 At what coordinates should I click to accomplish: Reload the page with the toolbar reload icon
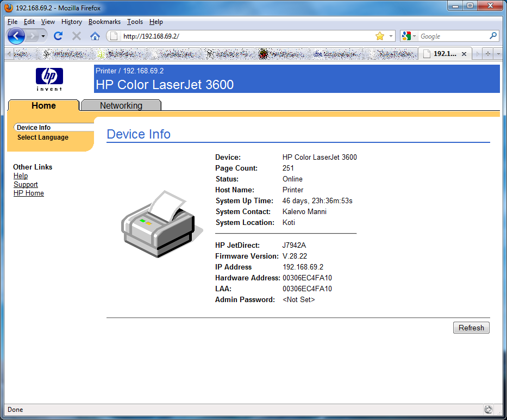click(58, 36)
